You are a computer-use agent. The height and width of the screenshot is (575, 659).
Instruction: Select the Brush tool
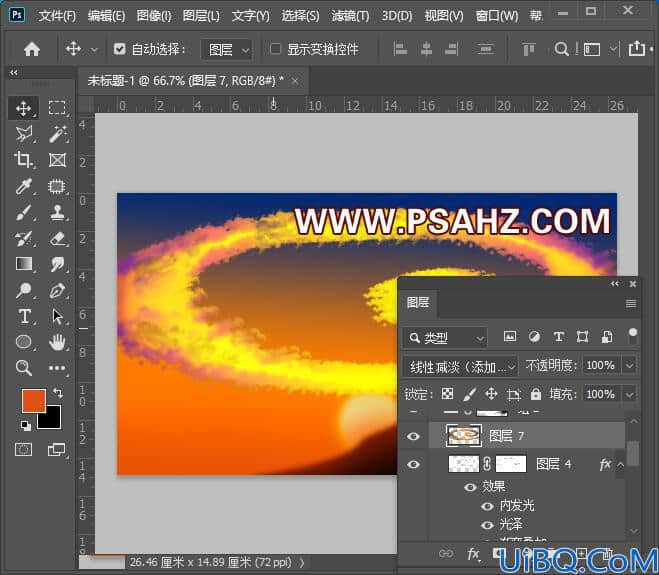coord(24,212)
